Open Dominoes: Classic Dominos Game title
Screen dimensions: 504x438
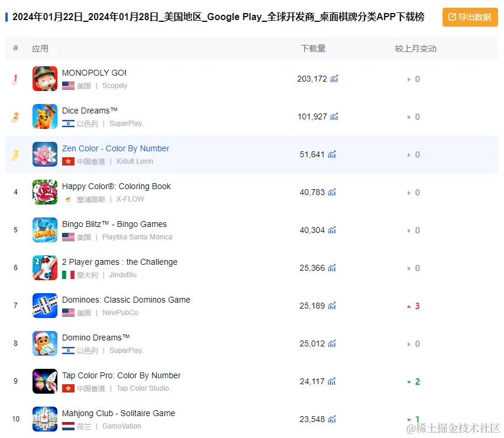(126, 300)
